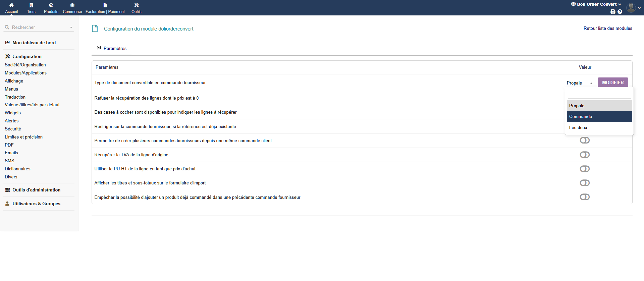Screen dimensions: 644x281
Task: Follow the Retour liste des modules link
Action: (607, 29)
